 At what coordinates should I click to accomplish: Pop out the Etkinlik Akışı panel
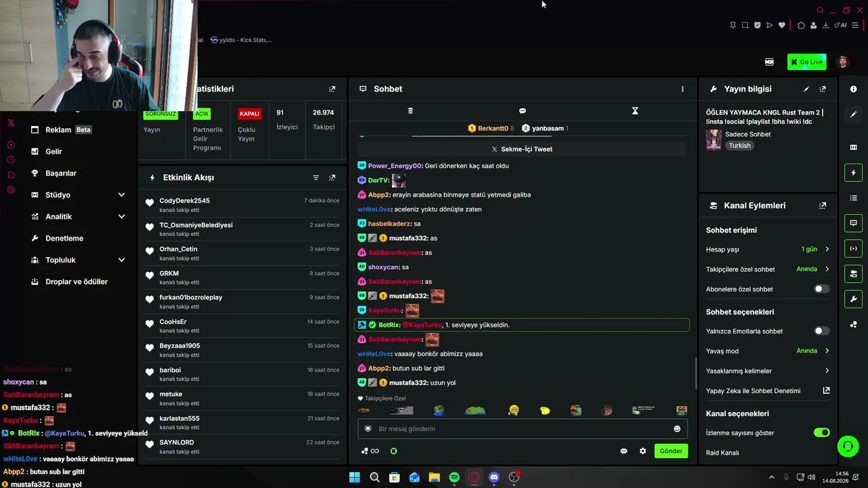click(x=332, y=178)
